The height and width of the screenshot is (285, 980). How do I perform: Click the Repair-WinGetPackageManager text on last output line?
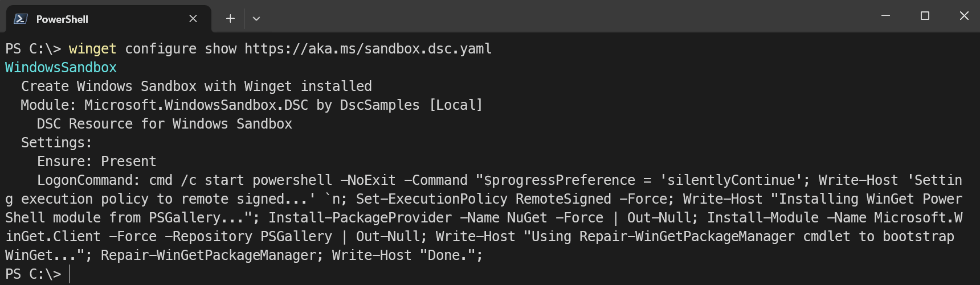208,255
